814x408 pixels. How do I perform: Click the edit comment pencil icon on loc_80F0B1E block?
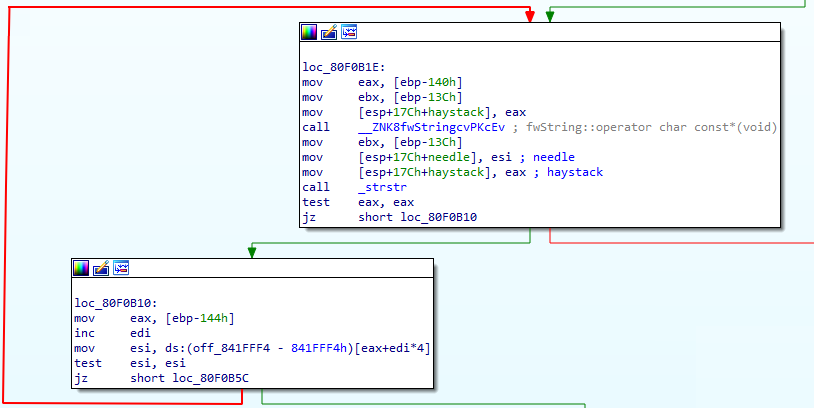[329, 32]
